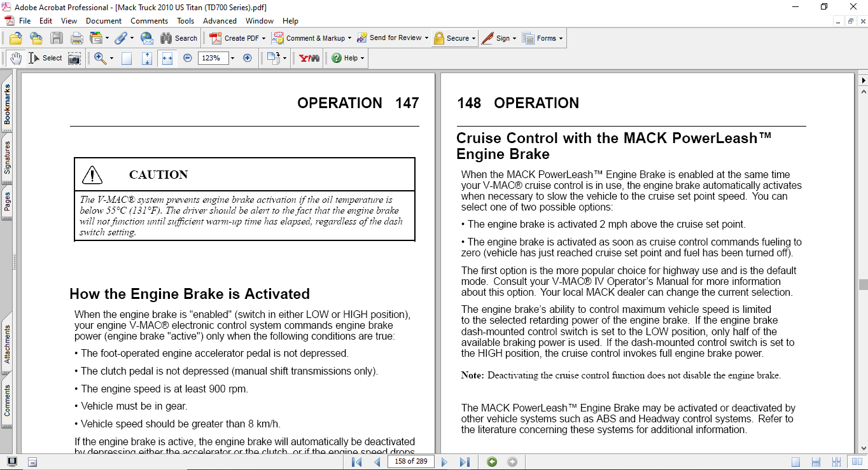Open a file with the folder icon
Image resolution: width=868 pixels, height=470 pixels.
click(x=16, y=38)
